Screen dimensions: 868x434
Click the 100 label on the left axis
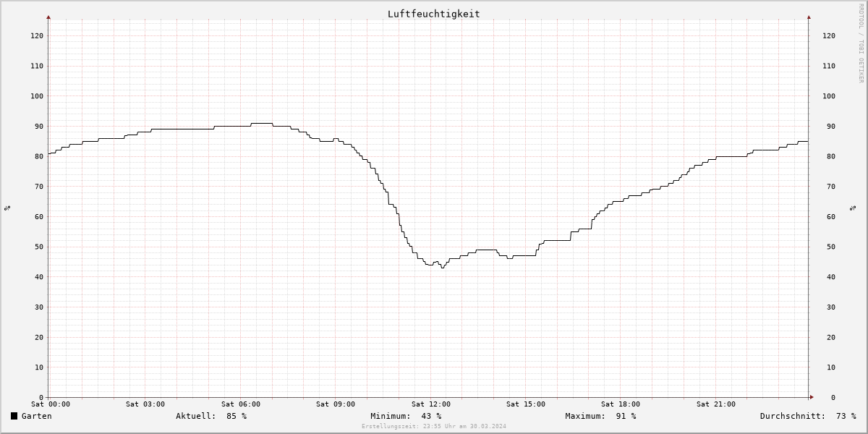[x=37, y=96]
